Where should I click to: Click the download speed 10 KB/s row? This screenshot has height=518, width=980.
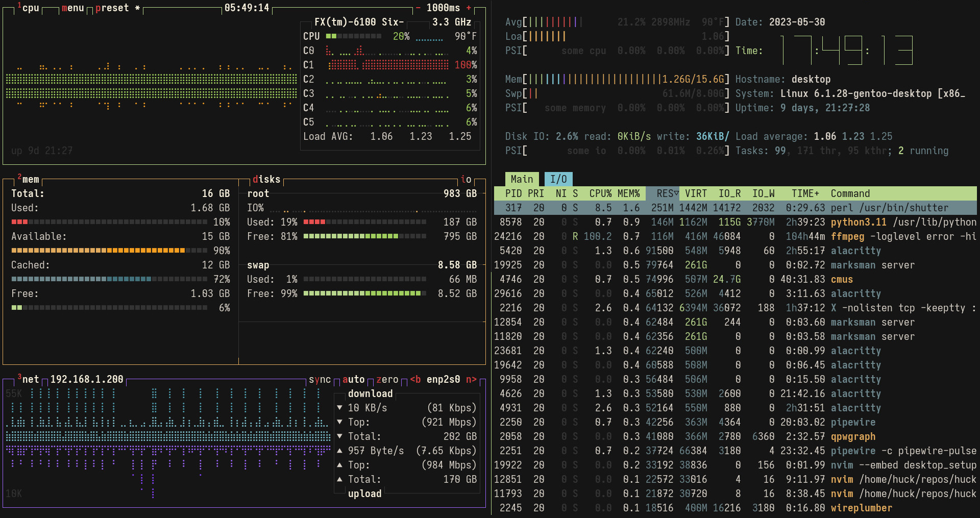(407, 408)
